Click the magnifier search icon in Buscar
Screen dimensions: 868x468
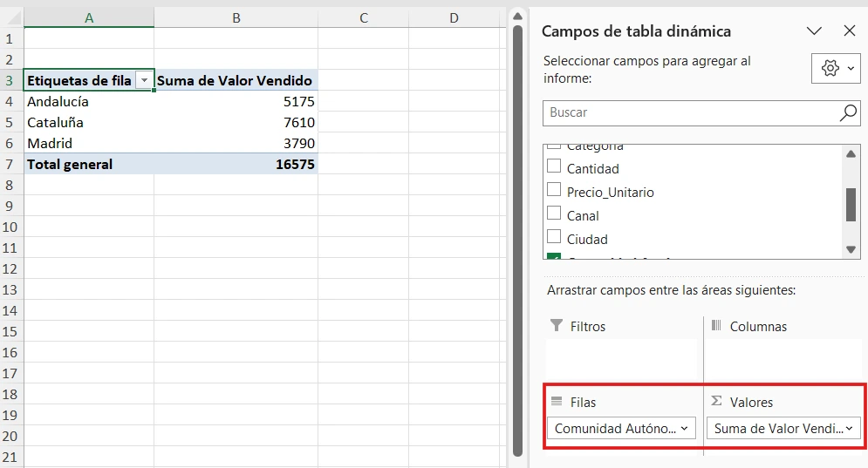[x=848, y=112]
